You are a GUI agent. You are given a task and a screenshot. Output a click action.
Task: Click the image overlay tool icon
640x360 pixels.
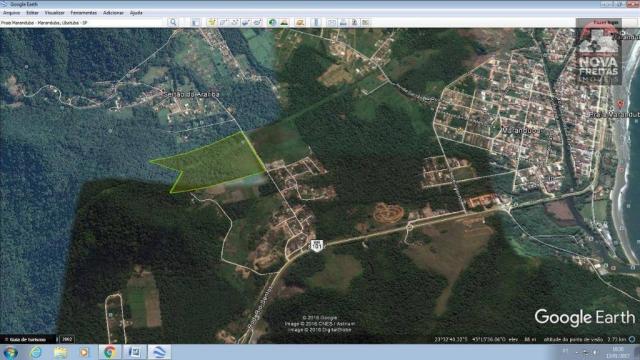pos(245,22)
